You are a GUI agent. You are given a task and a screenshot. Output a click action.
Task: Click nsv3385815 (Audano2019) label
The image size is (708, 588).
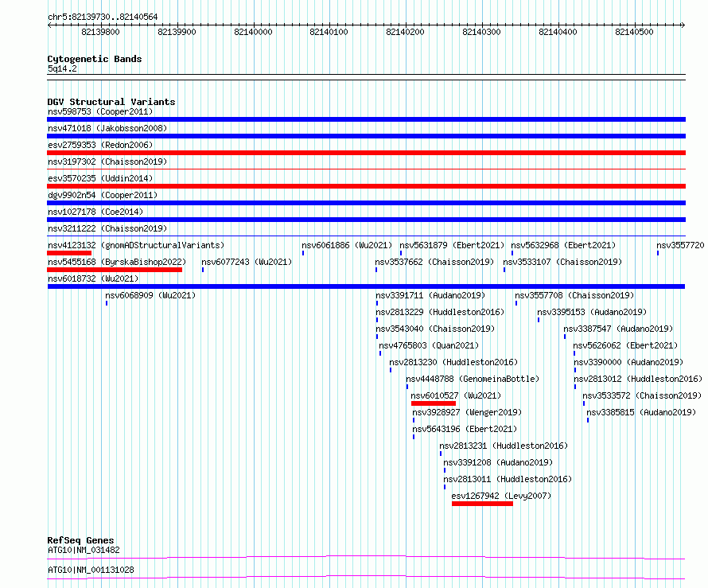[641, 412]
